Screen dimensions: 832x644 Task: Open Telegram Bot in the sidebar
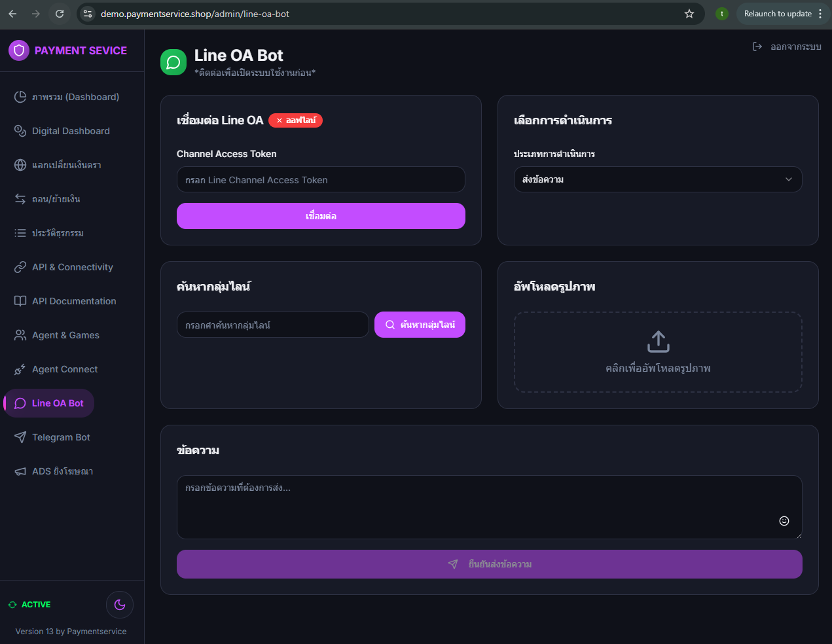(61, 437)
